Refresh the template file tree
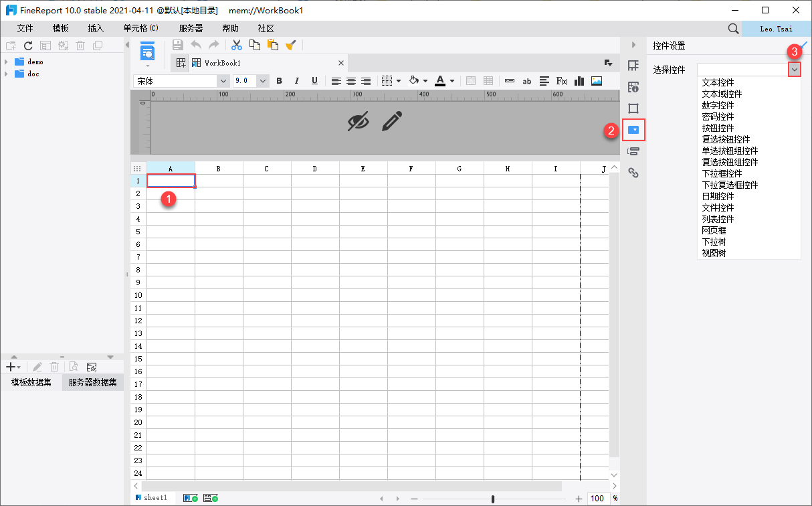 click(28, 46)
